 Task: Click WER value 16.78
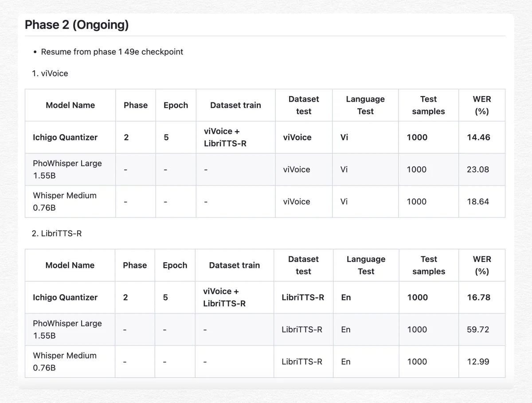coord(478,297)
